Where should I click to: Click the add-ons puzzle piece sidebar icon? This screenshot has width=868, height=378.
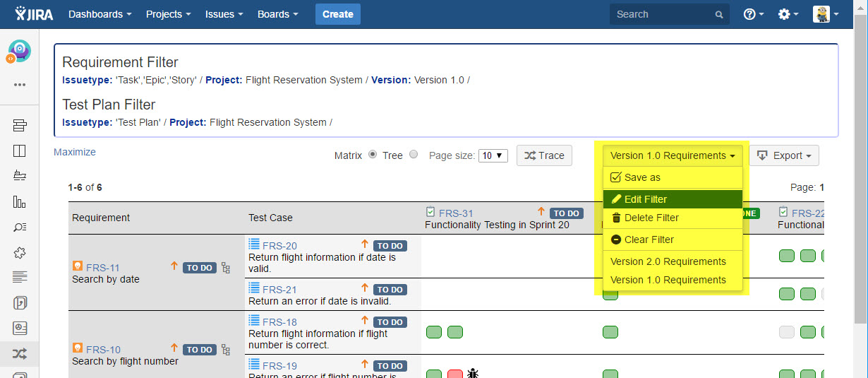coord(20,252)
